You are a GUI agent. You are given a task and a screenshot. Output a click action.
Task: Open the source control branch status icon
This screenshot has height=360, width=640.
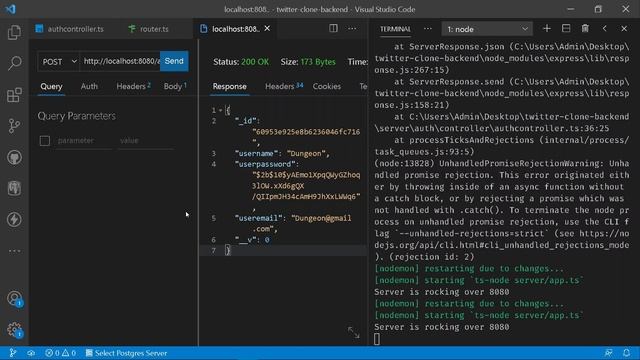tap(13, 353)
